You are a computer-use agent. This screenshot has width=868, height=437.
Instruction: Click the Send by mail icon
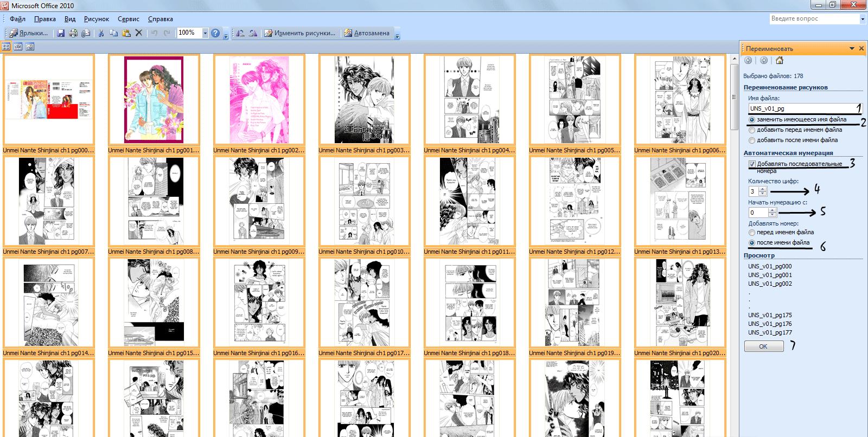(86, 33)
